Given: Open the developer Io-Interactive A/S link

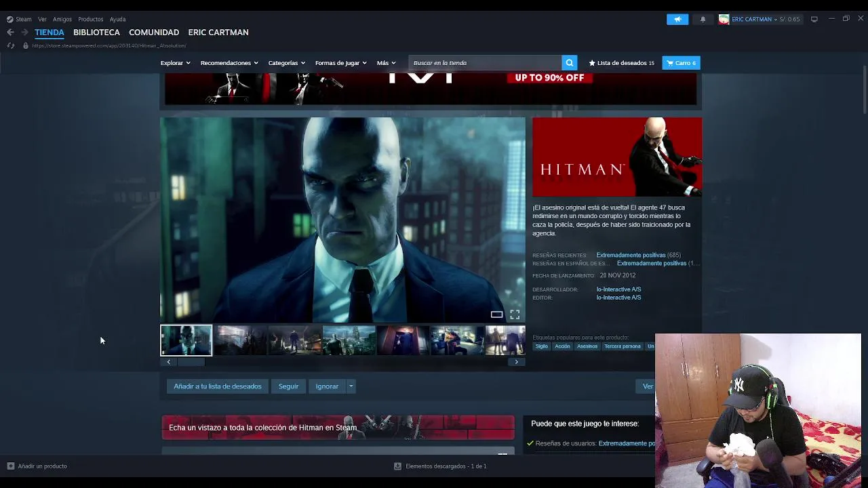Looking at the screenshot, I should point(618,289).
